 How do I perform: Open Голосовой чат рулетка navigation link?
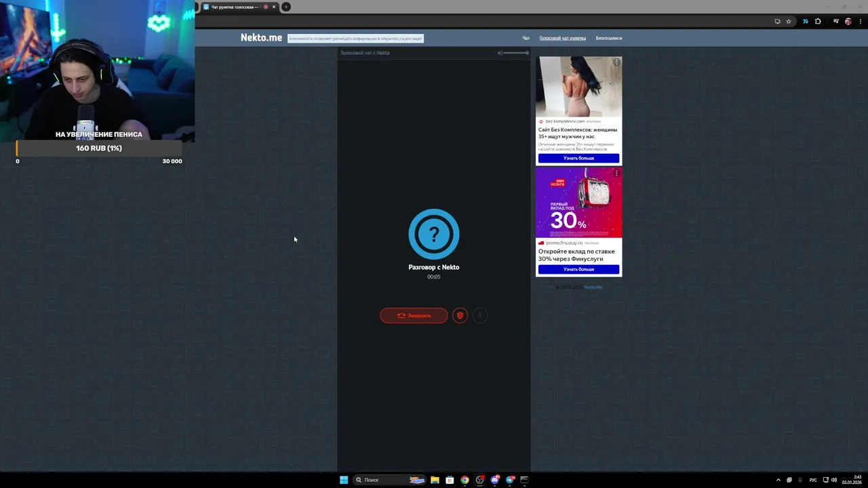562,39
